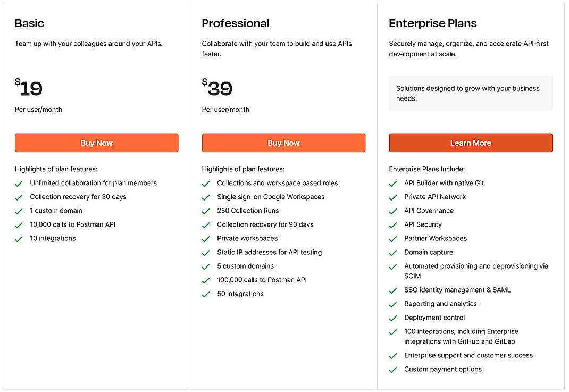The image size is (569, 392).
Task: Click the checkmark beside Unlimited collaboration for plan members
Action: pyautogui.click(x=19, y=183)
